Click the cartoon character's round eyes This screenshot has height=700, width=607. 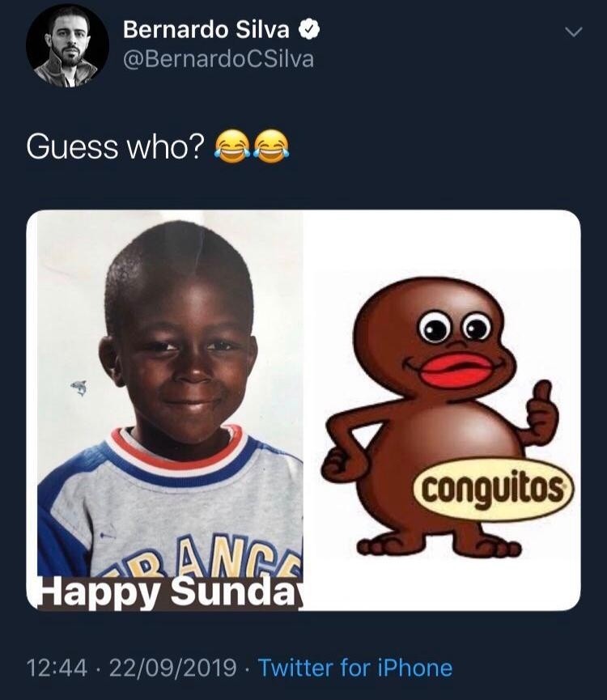pyautogui.click(x=455, y=327)
